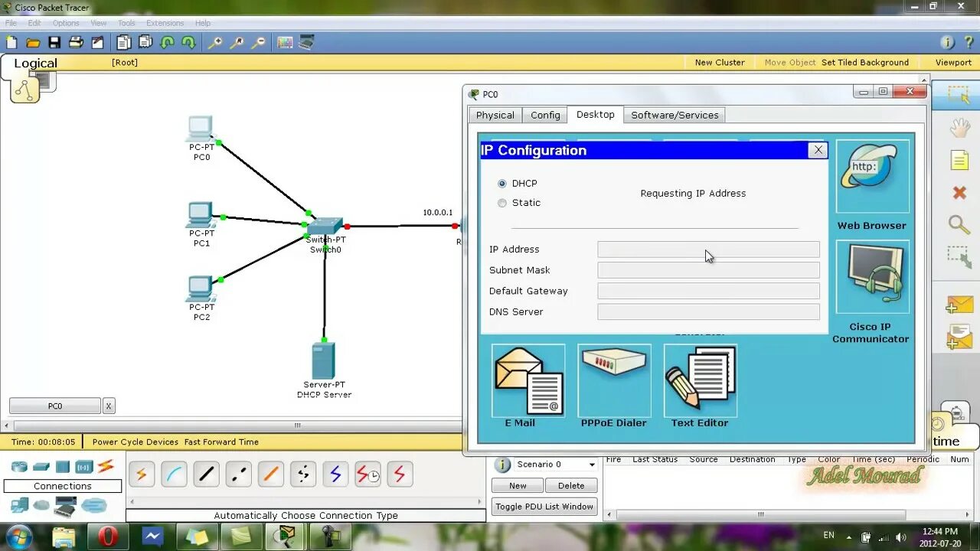Click the New file toolbar icon
Viewport: 980px width, 551px height.
click(11, 43)
